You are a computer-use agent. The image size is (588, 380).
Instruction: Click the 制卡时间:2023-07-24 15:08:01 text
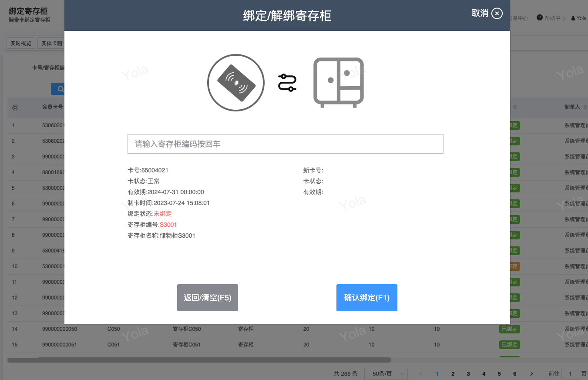[x=169, y=203]
